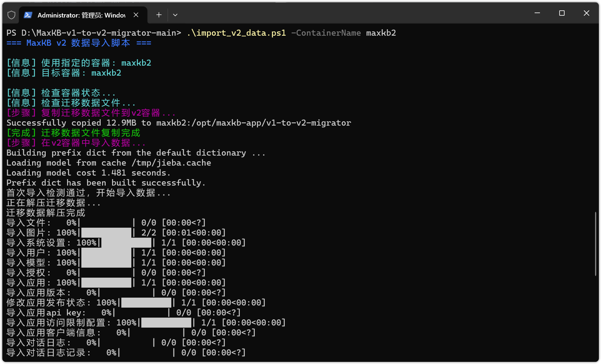Click the 修改应用发布状态 progress bar
The image size is (601, 364).
pyautogui.click(x=146, y=303)
